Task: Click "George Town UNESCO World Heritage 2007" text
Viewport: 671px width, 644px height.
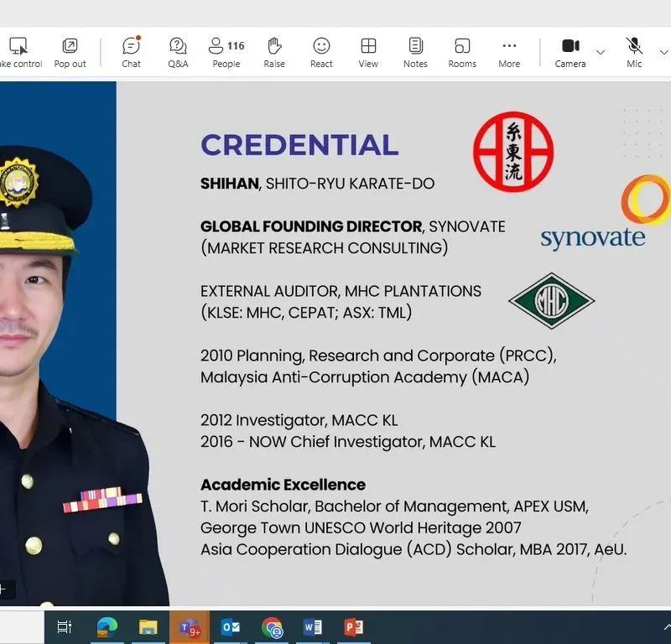Action: point(362,527)
